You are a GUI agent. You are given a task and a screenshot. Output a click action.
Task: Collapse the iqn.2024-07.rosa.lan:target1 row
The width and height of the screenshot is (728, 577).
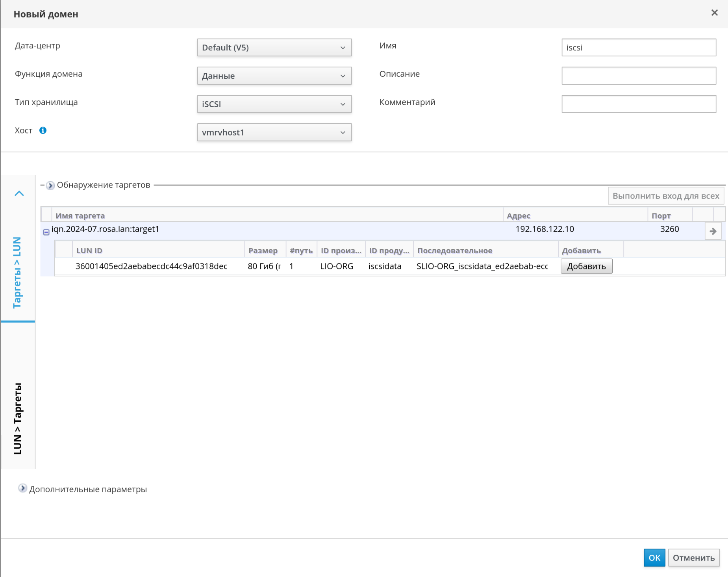(46, 232)
